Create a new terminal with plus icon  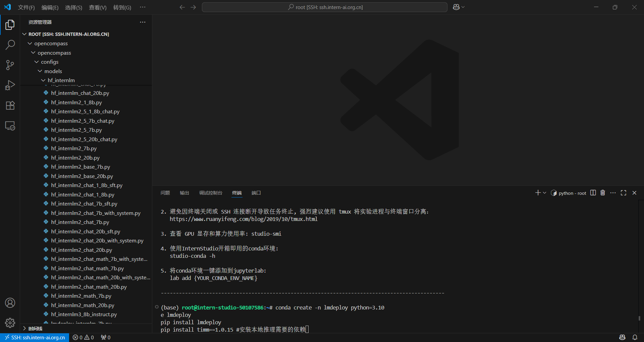538,193
